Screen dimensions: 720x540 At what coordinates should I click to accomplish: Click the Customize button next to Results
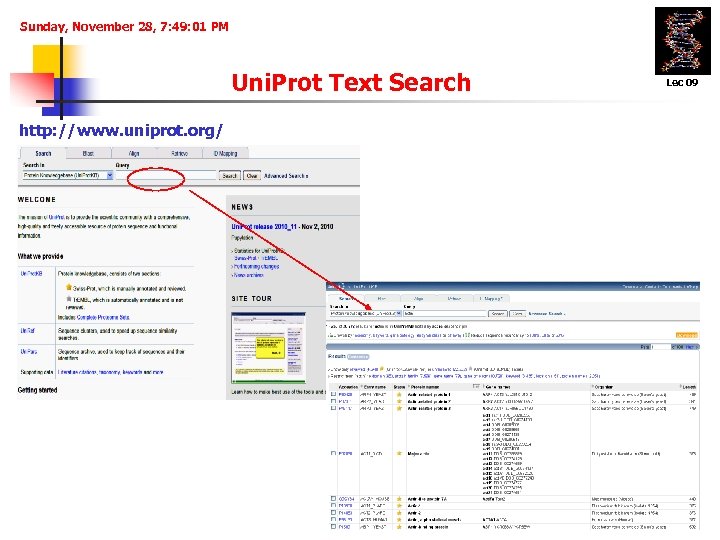coord(358,357)
